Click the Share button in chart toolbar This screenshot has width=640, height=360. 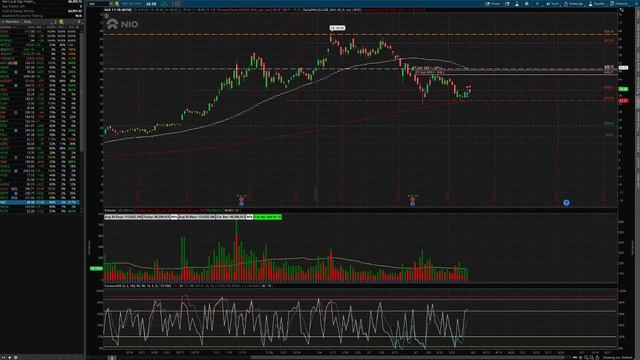point(492,4)
